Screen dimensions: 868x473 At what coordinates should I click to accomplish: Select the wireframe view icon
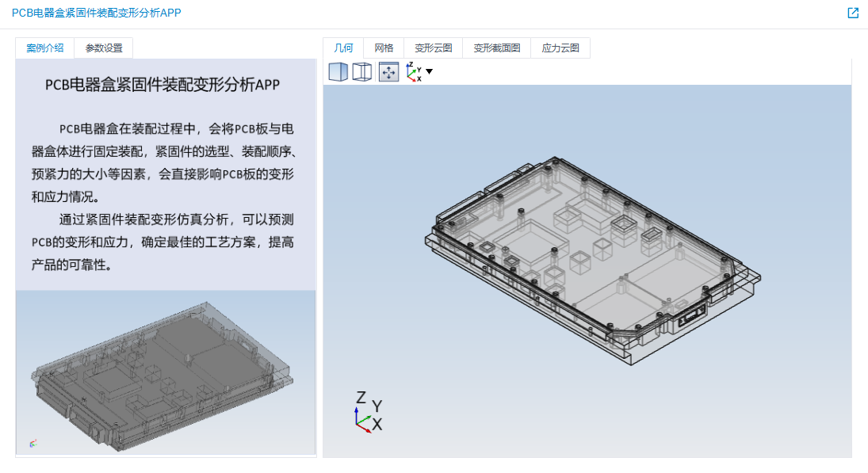point(362,72)
